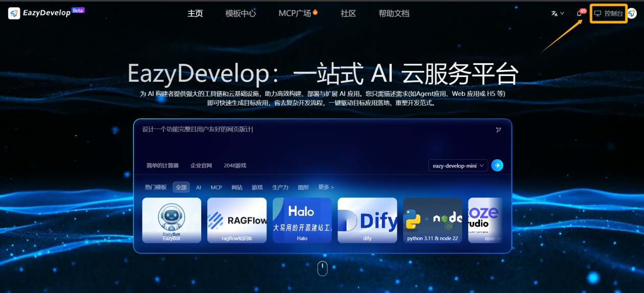Click the mouse scroll-down indicator icon

click(x=322, y=268)
